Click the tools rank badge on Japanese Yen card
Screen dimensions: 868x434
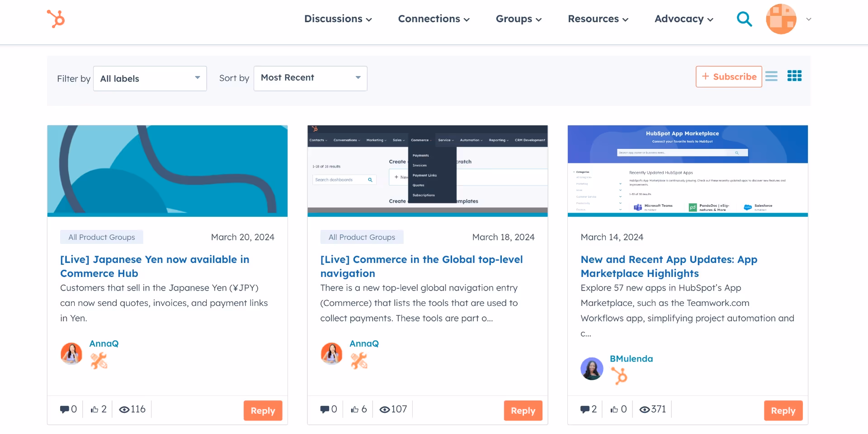pyautogui.click(x=99, y=361)
